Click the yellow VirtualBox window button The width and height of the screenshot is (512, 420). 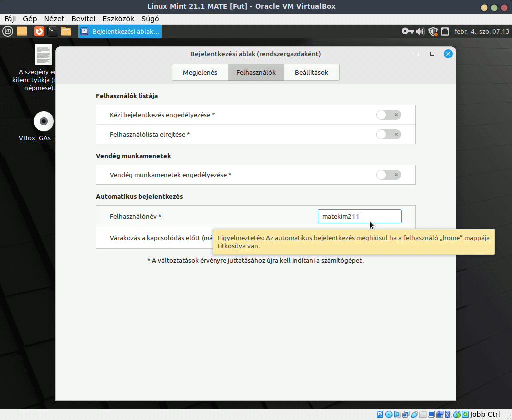click(x=484, y=8)
